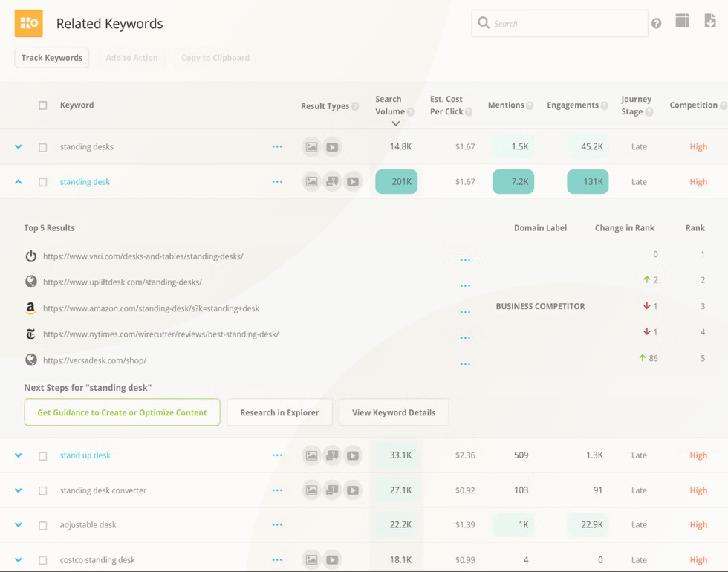The image size is (728, 572).
Task: Click video icon for costco standing desk row
Action: tap(332, 560)
